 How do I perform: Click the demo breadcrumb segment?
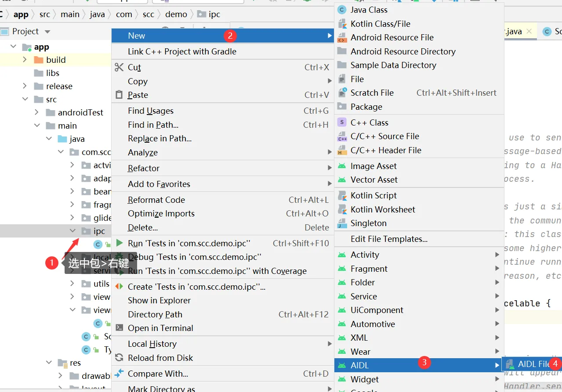176,14
